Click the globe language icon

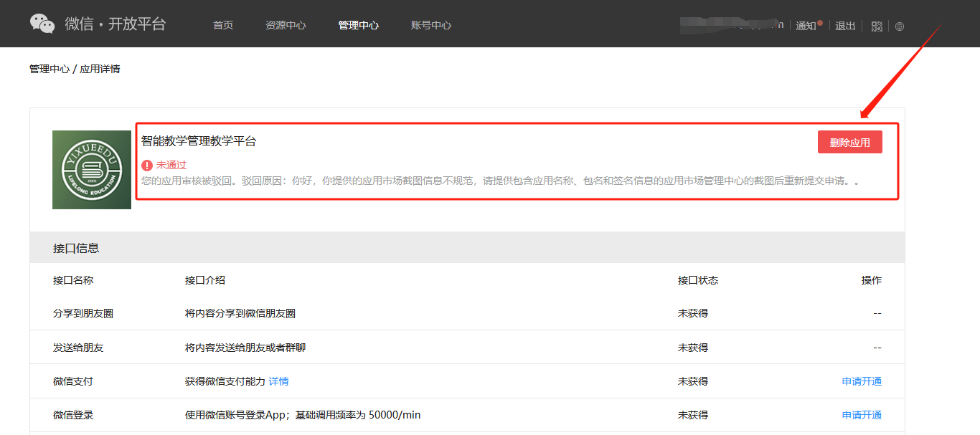(x=900, y=27)
